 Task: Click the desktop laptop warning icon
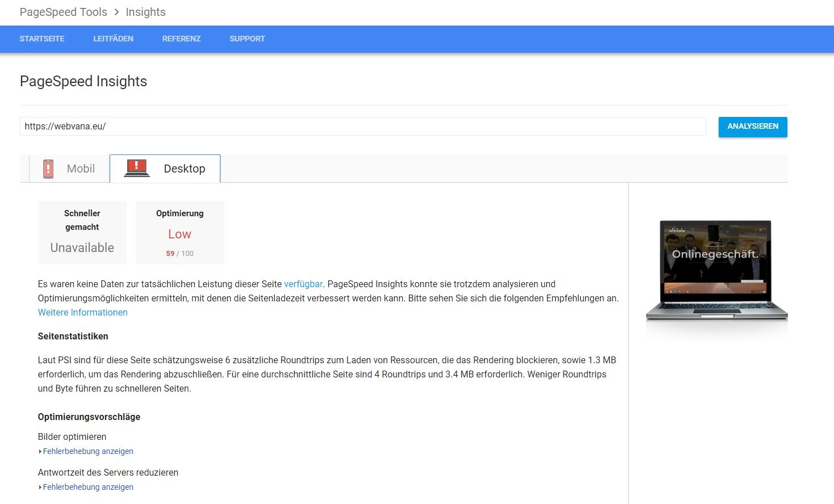(x=136, y=168)
